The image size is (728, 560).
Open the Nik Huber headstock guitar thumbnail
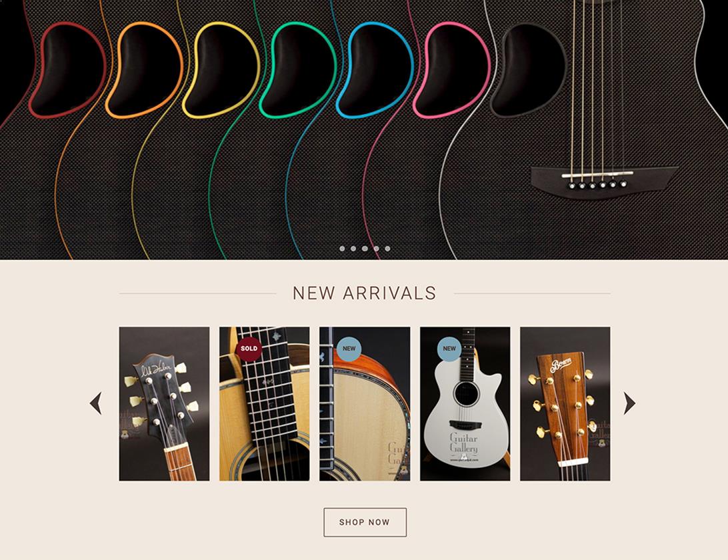click(x=165, y=404)
